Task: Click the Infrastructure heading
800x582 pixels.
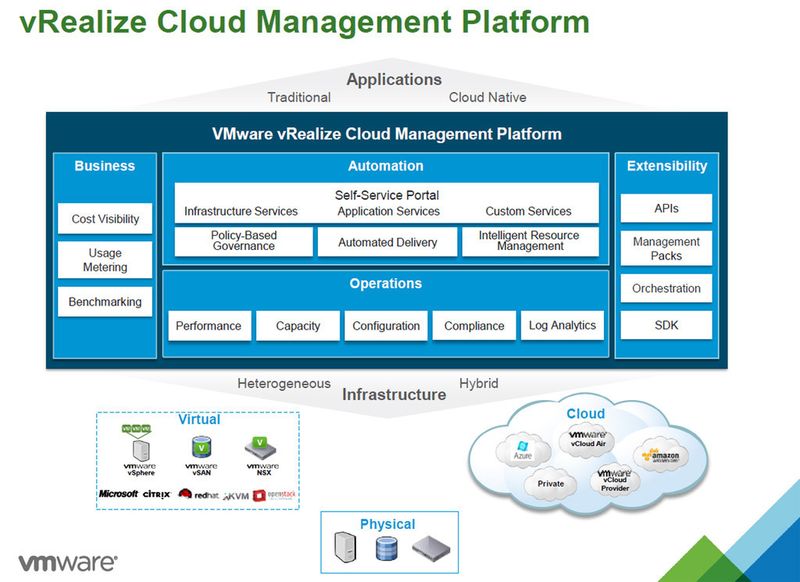Action: 394,394
